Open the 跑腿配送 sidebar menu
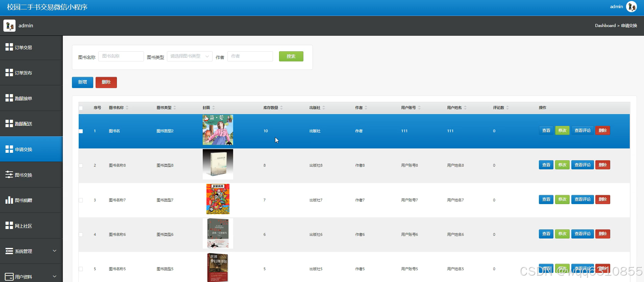Viewport: 644px width, 282px height. (x=31, y=124)
